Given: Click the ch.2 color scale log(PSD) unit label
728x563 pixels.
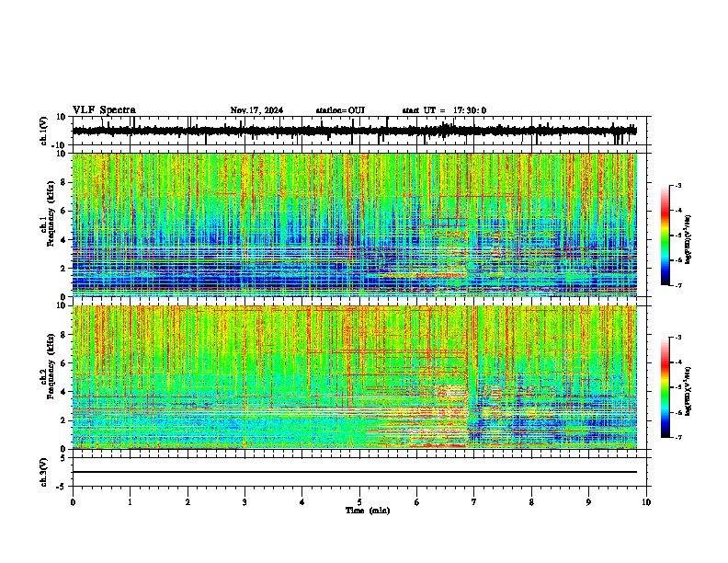Looking at the screenshot, I should coord(688,391).
